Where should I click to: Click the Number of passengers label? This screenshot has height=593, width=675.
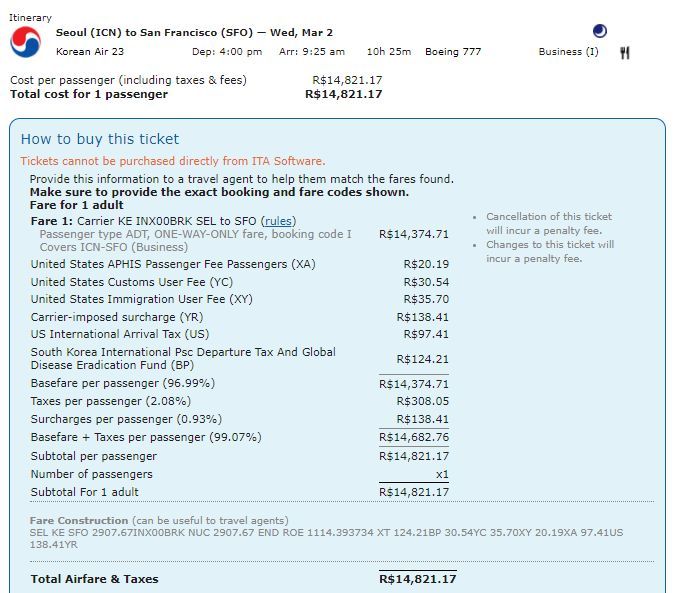[91, 474]
